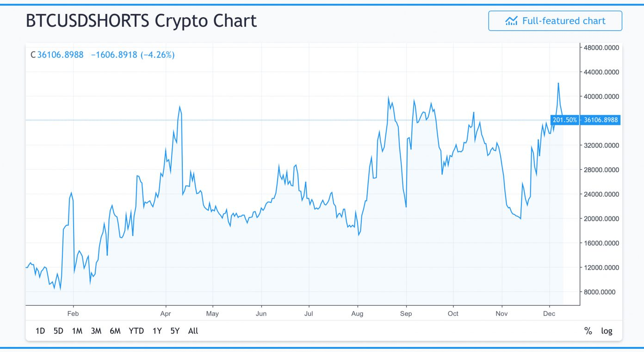The width and height of the screenshot is (644, 352).
Task: Switch to the 1M range
Action: (77, 331)
